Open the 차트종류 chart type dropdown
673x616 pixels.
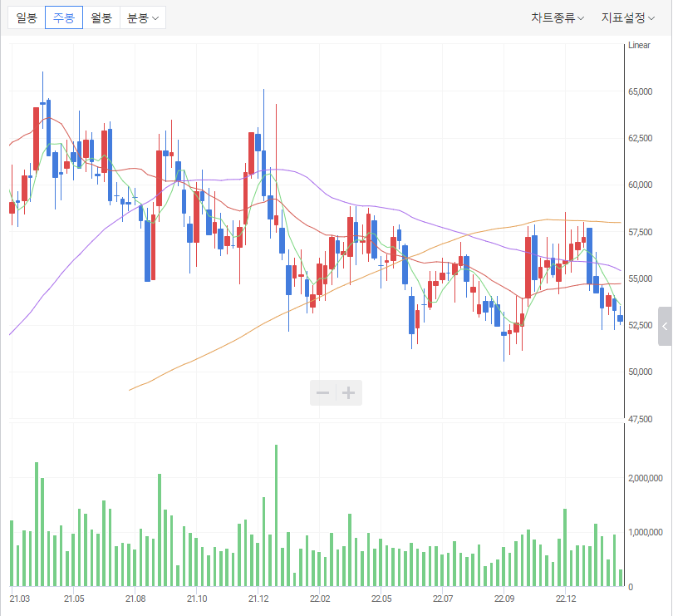(x=558, y=18)
